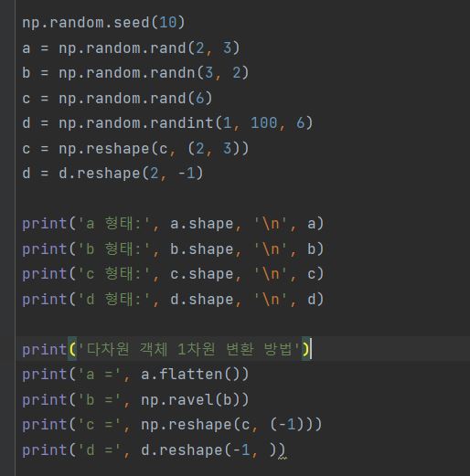Click the line containing 'd.reshape(-1, )'
470x476 pixels.
pos(154,450)
